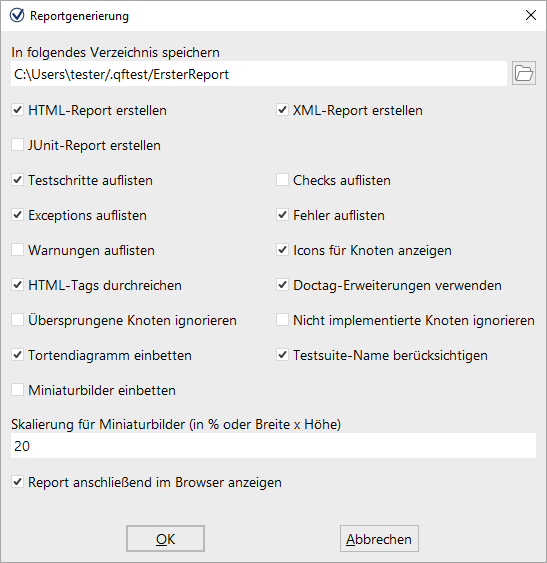
Task: Toggle Testschritte auflisten option
Action: pyautogui.click(x=17, y=180)
